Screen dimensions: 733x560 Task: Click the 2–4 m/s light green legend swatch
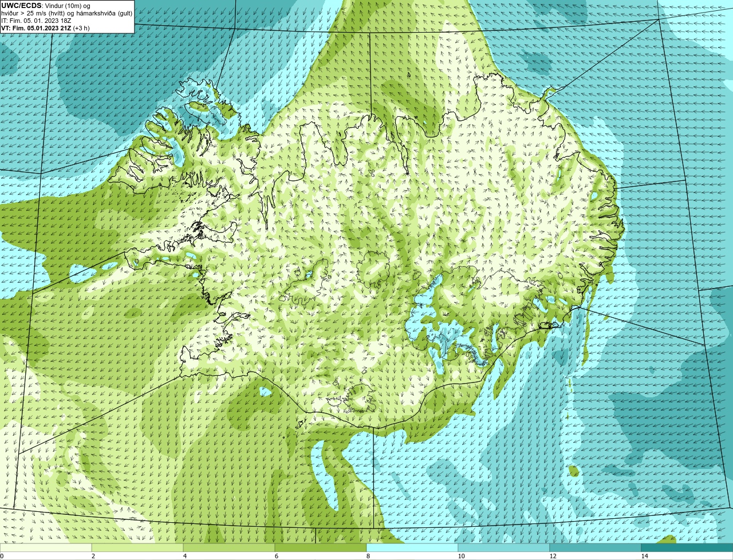coord(137,548)
